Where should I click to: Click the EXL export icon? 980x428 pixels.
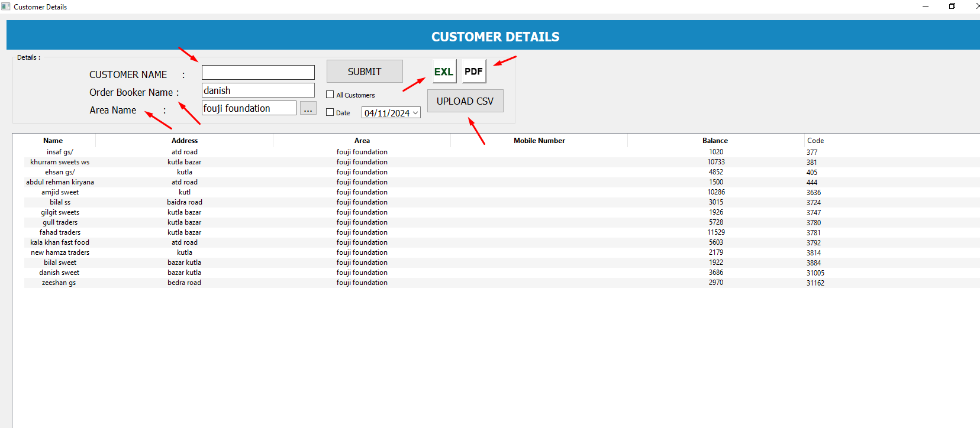pyautogui.click(x=444, y=72)
